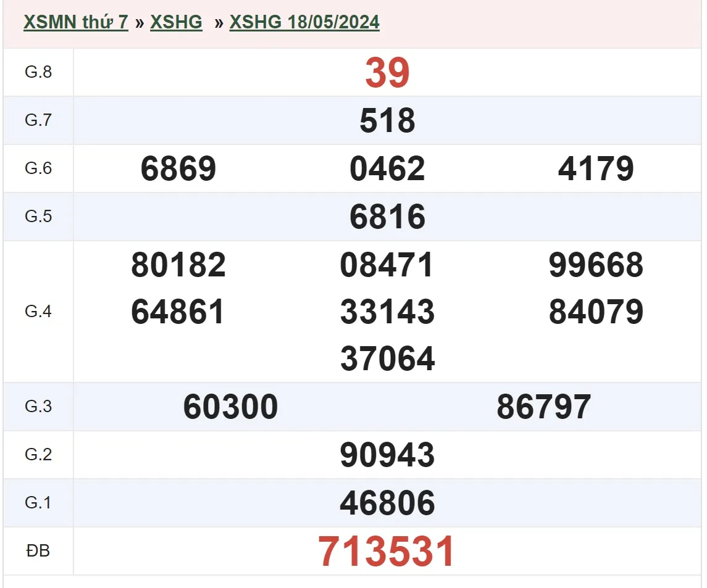Select the G.3 number 86797
This screenshot has width=707, height=588.
pos(543,407)
